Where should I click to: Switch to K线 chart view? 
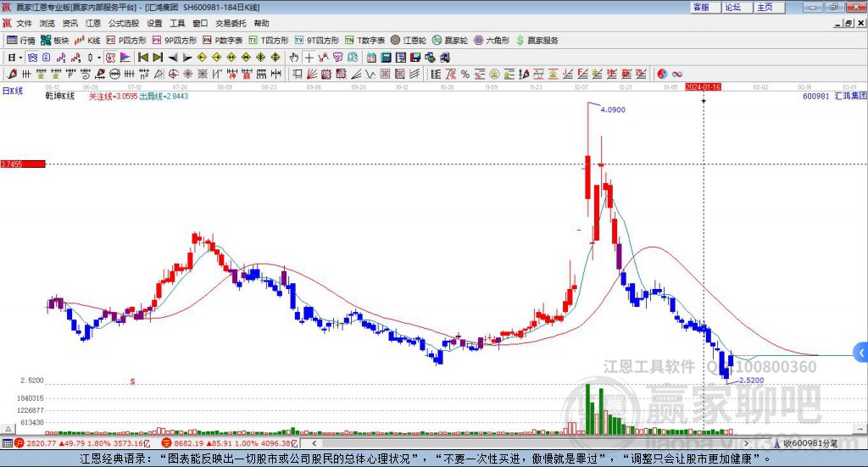point(87,41)
